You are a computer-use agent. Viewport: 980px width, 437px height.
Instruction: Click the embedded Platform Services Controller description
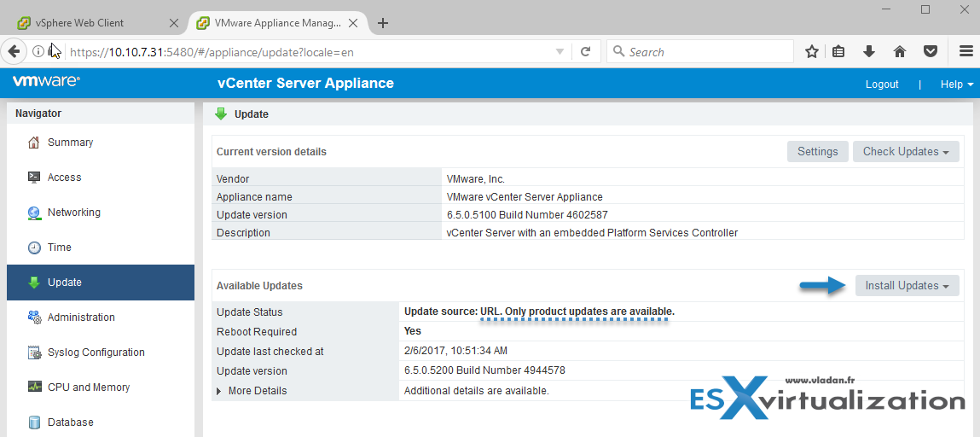coord(593,232)
